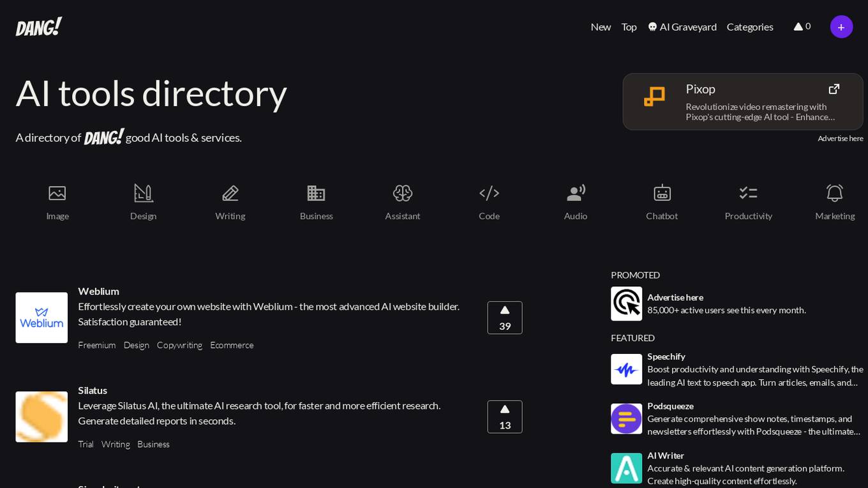
Task: Select the Design category icon
Action: pyautogui.click(x=144, y=193)
